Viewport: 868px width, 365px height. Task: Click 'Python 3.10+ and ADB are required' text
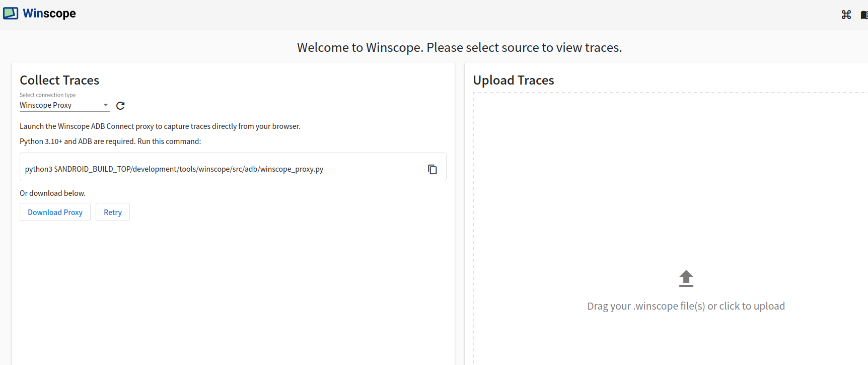(x=110, y=141)
